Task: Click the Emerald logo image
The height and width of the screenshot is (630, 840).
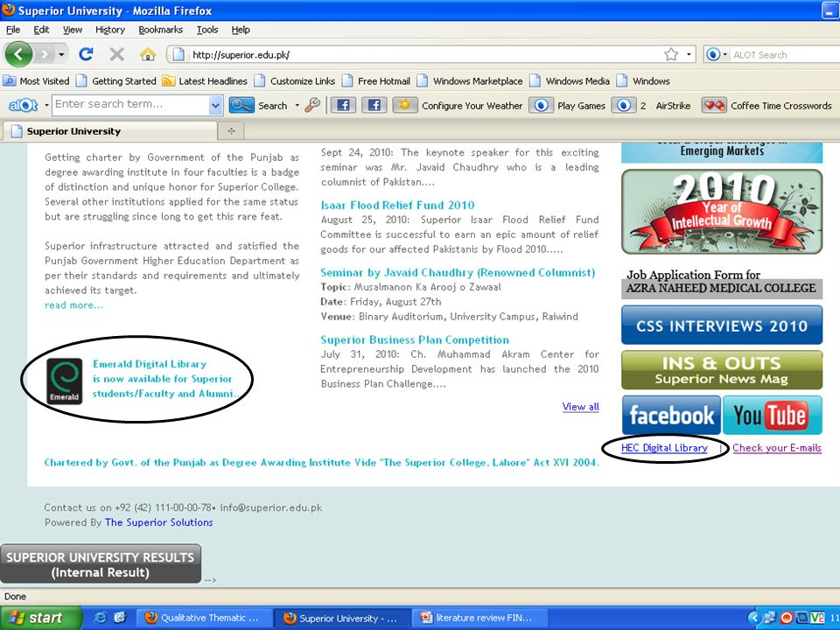Action: [64, 381]
